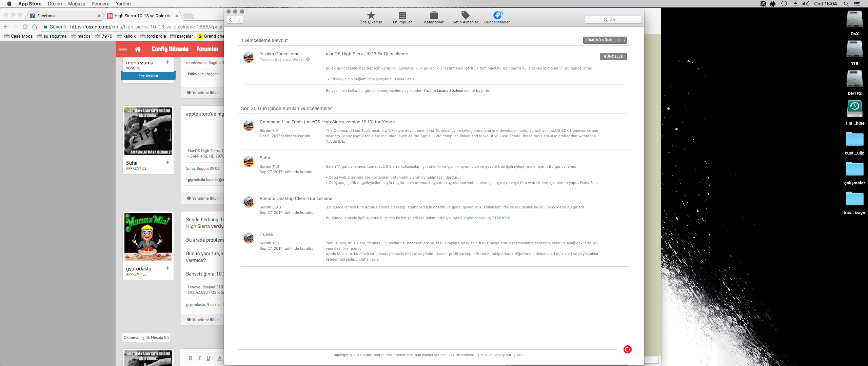Open the En Popüler list icon
868x366 pixels.
(x=402, y=15)
